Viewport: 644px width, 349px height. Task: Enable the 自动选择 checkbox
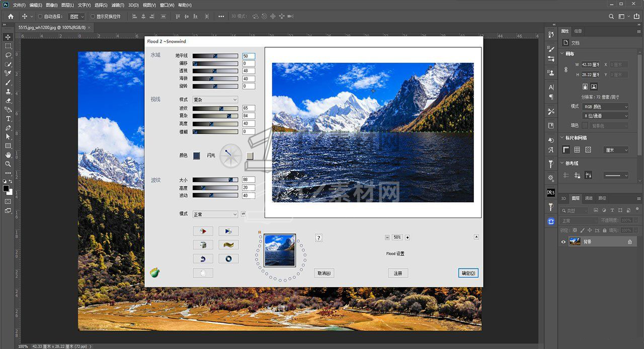[x=40, y=17]
